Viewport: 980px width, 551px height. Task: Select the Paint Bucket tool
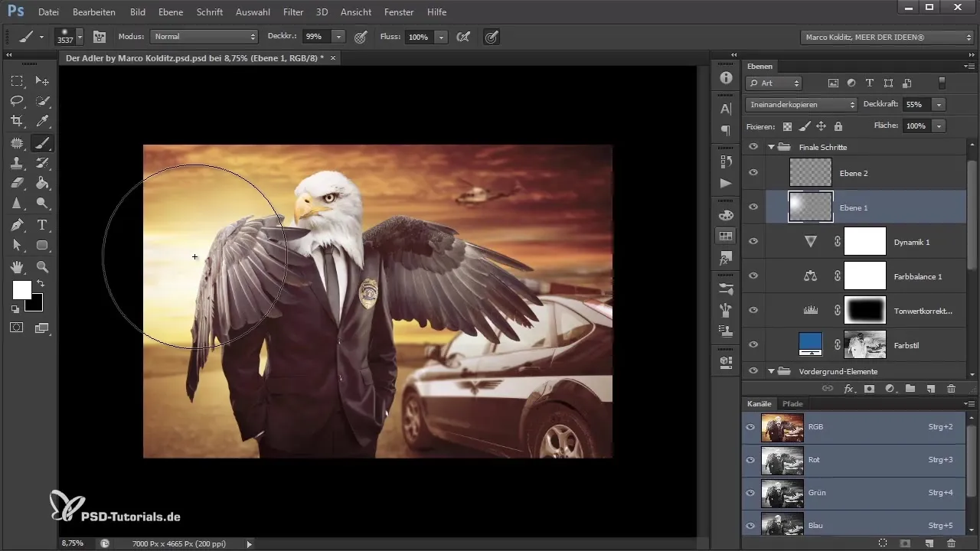pyautogui.click(x=43, y=183)
